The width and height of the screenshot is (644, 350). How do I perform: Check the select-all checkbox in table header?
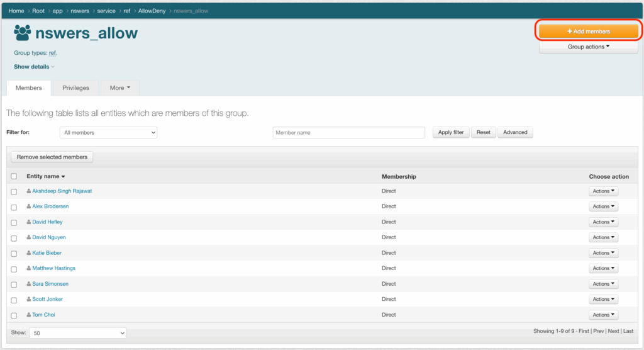[14, 176]
